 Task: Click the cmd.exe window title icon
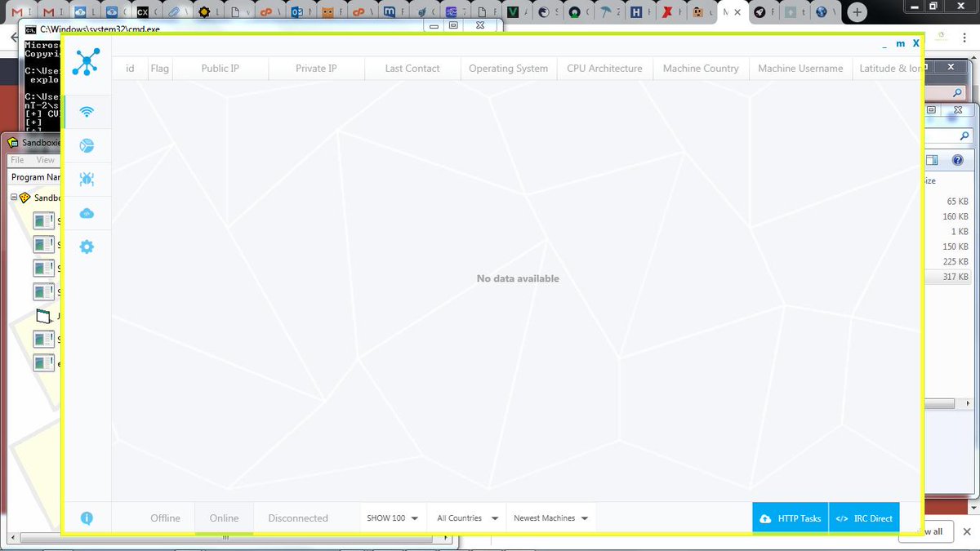[30, 29]
